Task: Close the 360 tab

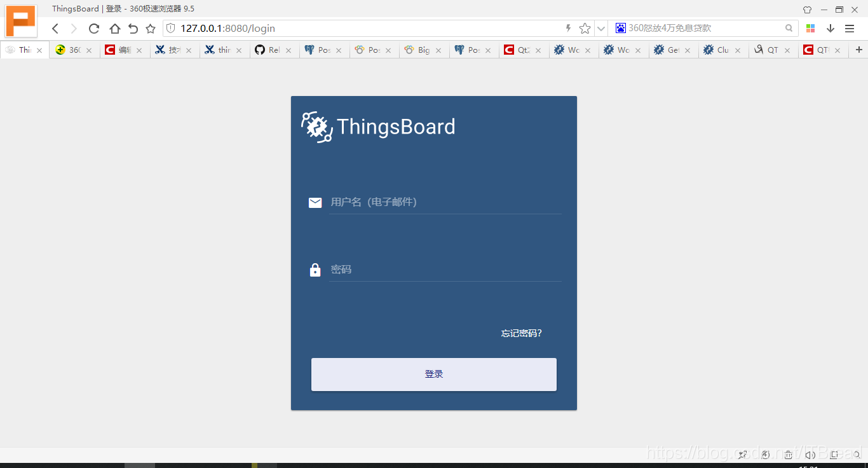Action: (89, 50)
